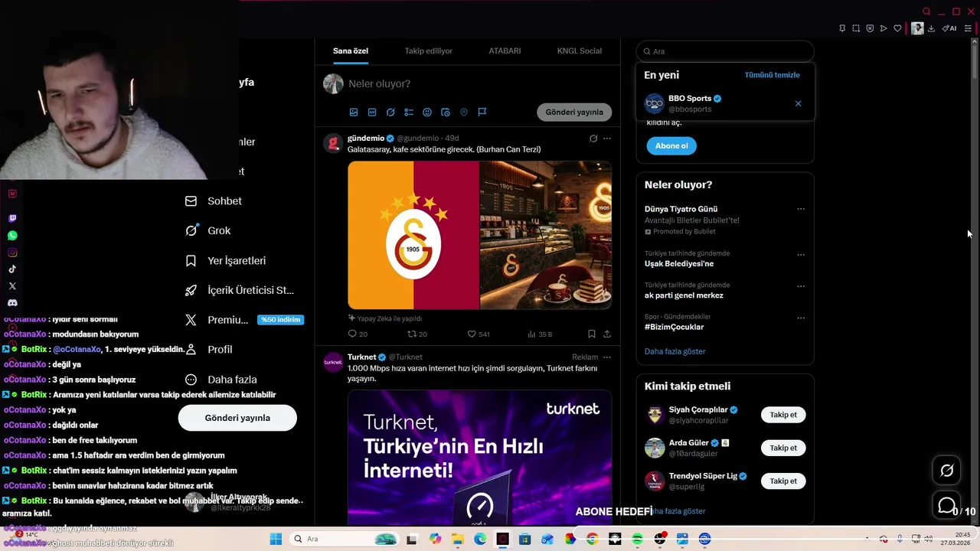The width and height of the screenshot is (980, 551).
Task: Open File Explorer from the taskbar
Action: pyautogui.click(x=458, y=539)
